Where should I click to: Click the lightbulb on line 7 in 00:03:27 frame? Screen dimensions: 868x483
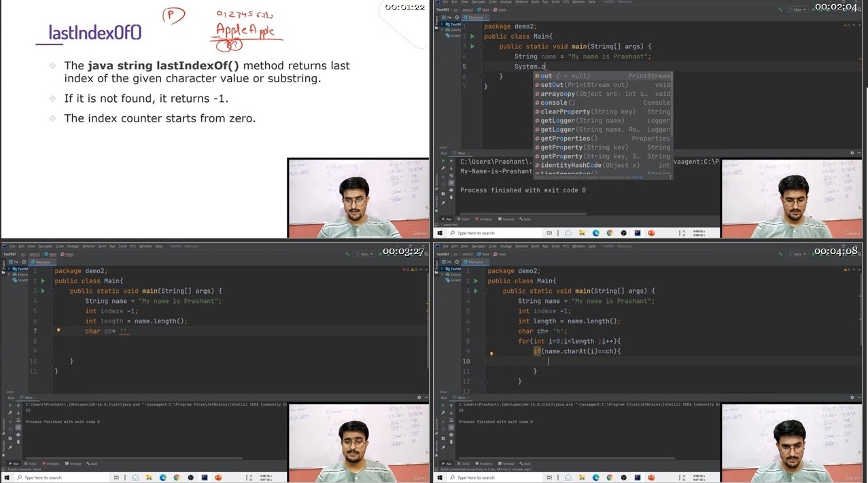point(58,331)
